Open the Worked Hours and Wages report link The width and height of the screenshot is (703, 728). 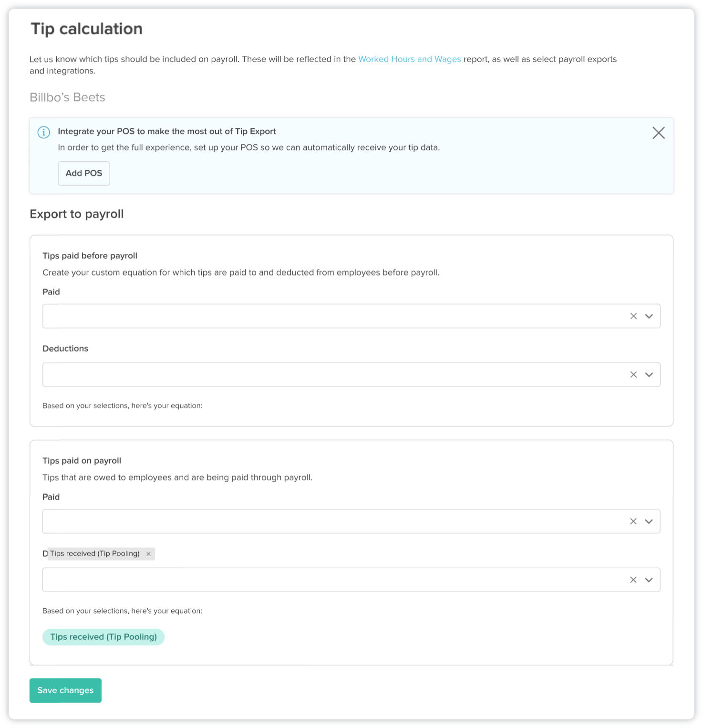(409, 59)
